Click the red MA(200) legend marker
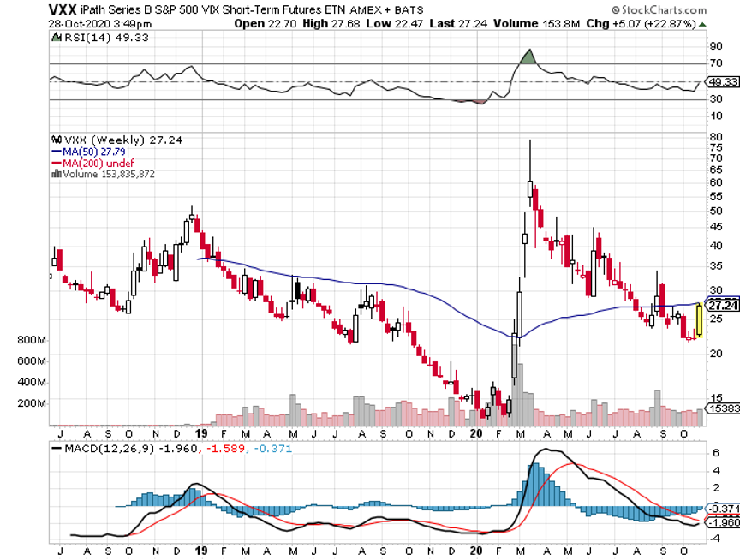The height and width of the screenshot is (560, 740). (57, 163)
